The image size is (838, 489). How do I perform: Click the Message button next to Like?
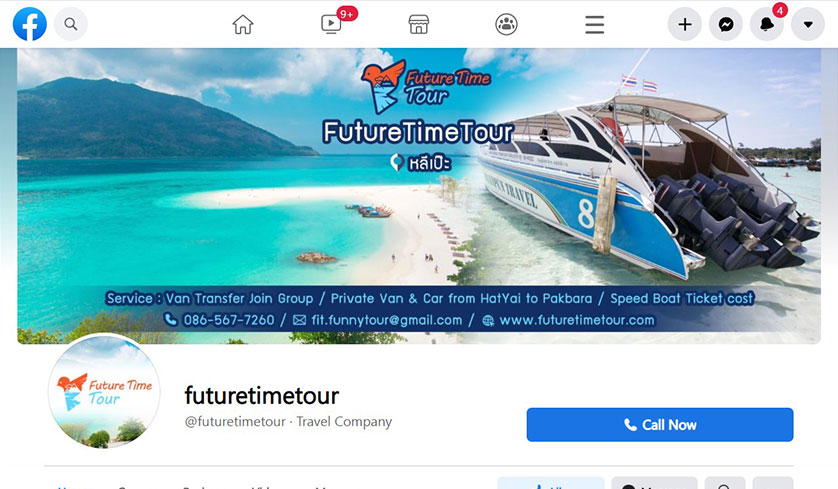tap(655, 484)
